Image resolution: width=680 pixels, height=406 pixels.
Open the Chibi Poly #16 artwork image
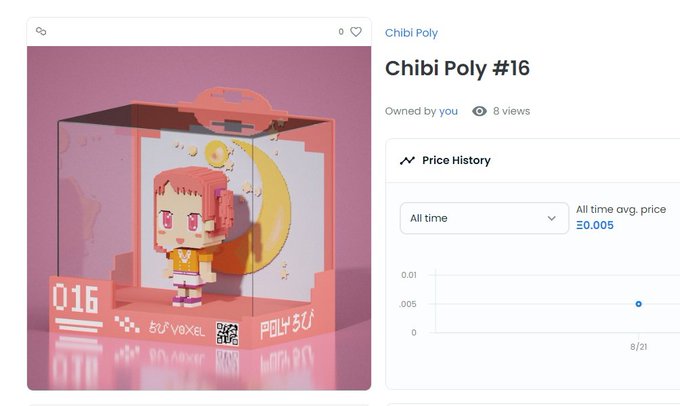pyautogui.click(x=199, y=218)
